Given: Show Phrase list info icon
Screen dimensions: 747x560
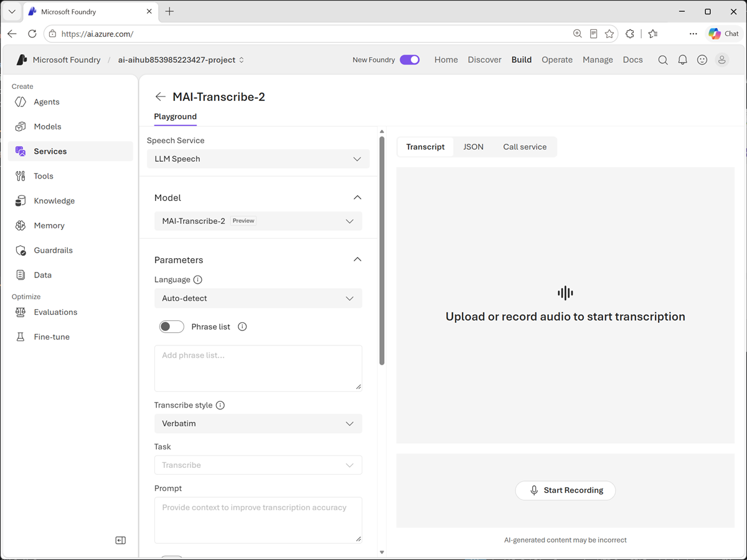Looking at the screenshot, I should (x=243, y=327).
